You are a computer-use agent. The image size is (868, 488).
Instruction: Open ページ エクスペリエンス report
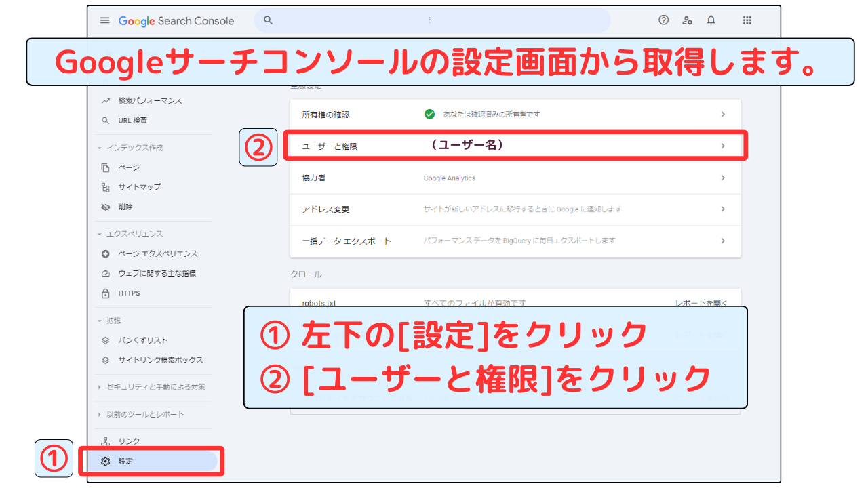(158, 253)
